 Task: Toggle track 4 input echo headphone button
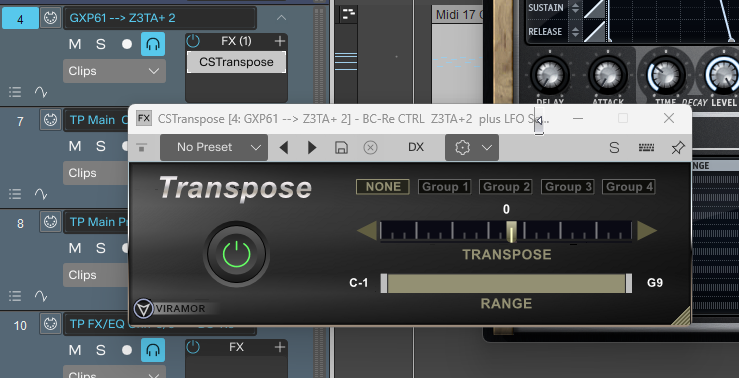[153, 44]
